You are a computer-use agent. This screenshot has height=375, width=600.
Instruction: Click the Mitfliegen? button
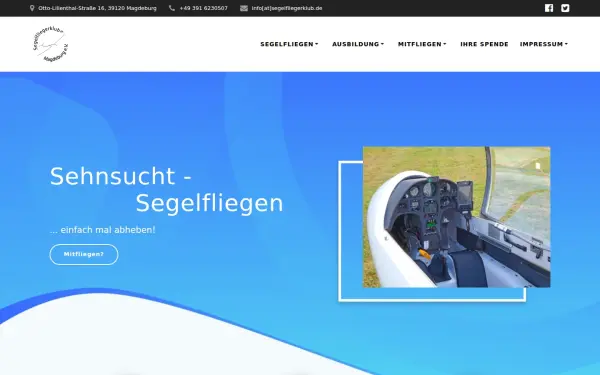click(x=84, y=254)
